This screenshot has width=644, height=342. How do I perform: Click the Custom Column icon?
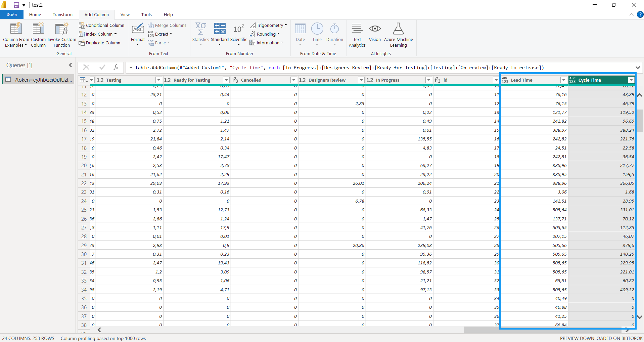tap(38, 29)
